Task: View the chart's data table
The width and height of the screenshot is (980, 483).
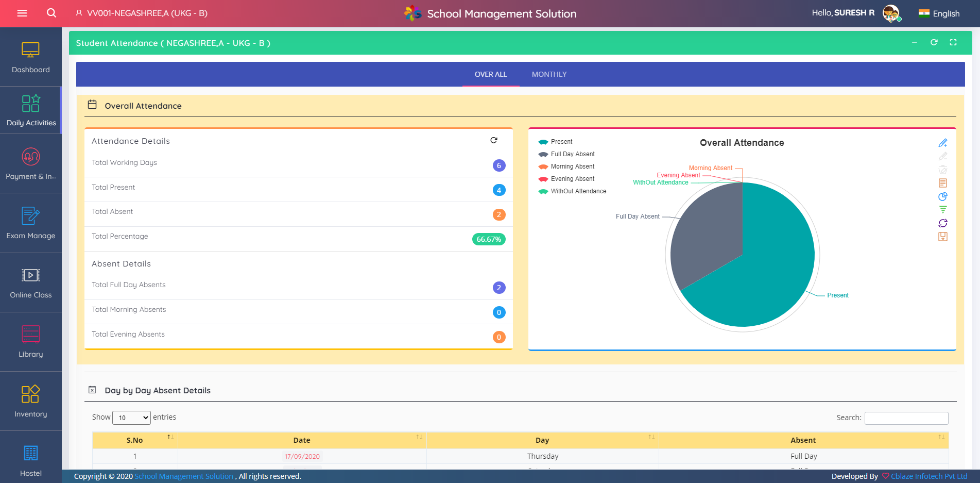Action: [943, 183]
